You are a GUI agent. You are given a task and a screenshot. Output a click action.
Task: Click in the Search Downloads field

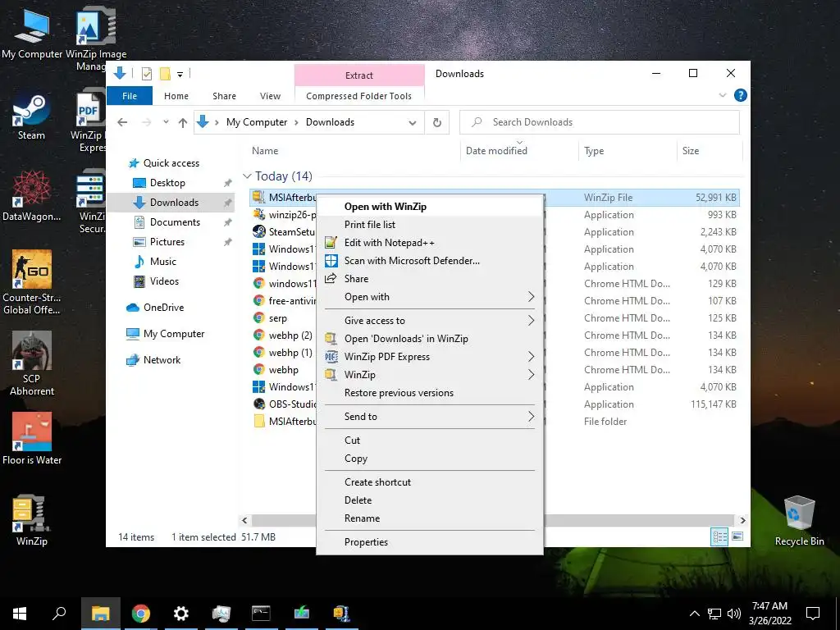(x=600, y=122)
